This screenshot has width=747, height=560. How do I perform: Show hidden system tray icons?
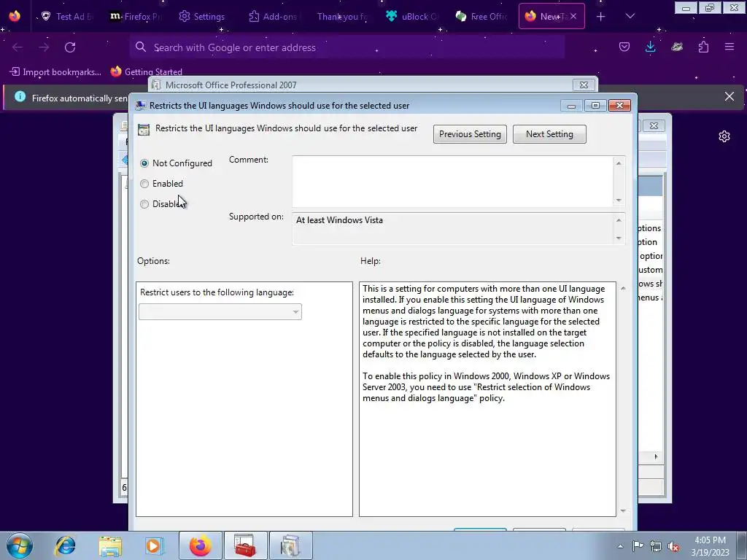click(620, 546)
